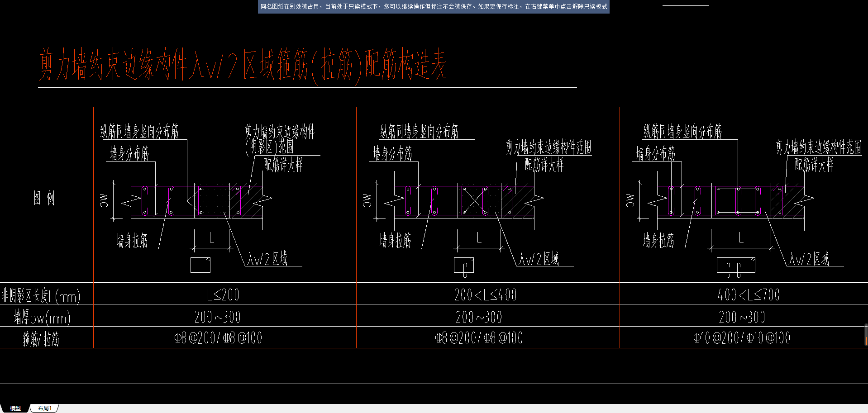868x413 pixels.
Task: Select the L dimension label in third diagram
Action: (741, 237)
